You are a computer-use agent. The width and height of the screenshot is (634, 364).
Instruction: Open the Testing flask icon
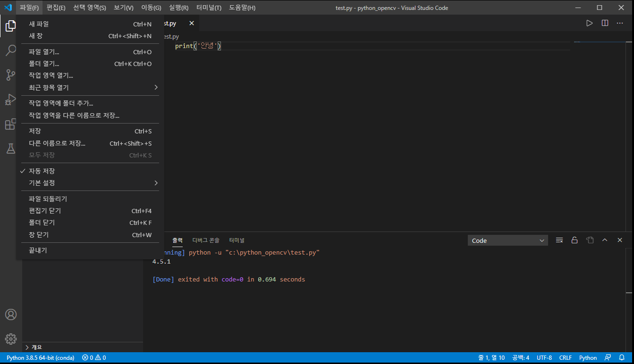[x=11, y=149]
